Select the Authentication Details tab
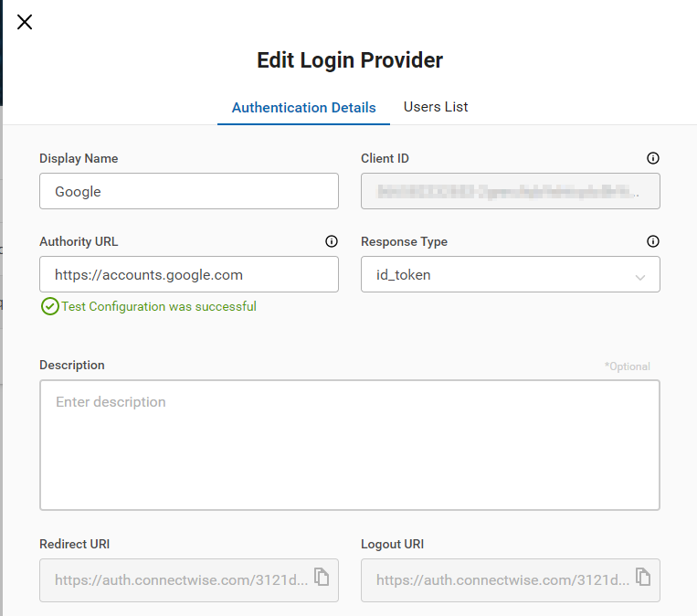The height and width of the screenshot is (616, 697). pyautogui.click(x=303, y=108)
